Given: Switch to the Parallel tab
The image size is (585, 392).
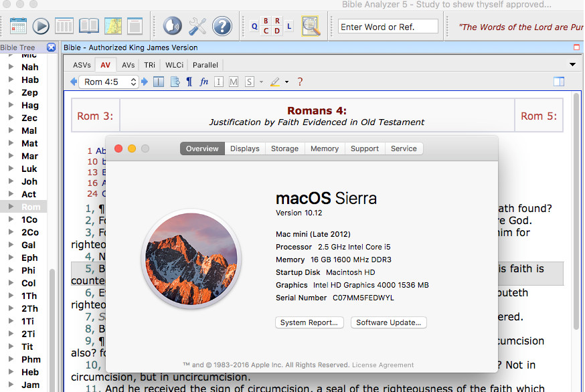Looking at the screenshot, I should (205, 65).
